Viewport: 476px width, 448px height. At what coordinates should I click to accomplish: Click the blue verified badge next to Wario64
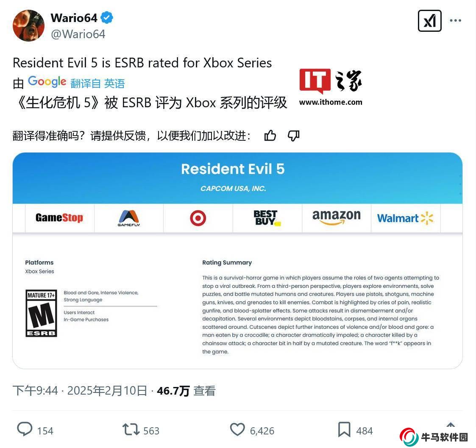point(106,18)
